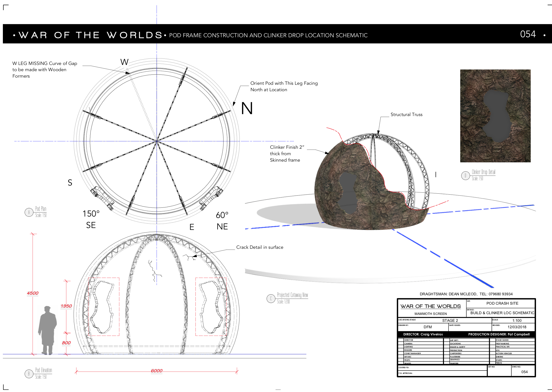Tick the empty box beside ART DEPT.
Image resolution: width=552 pixels, height=392 pixels.
pos(447,340)
